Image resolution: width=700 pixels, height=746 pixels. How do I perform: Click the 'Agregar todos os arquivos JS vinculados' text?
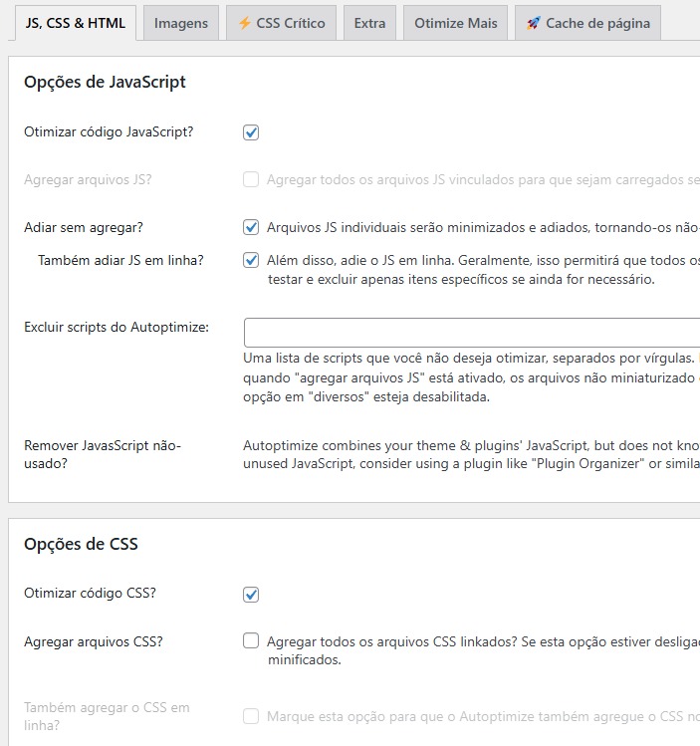click(483, 180)
